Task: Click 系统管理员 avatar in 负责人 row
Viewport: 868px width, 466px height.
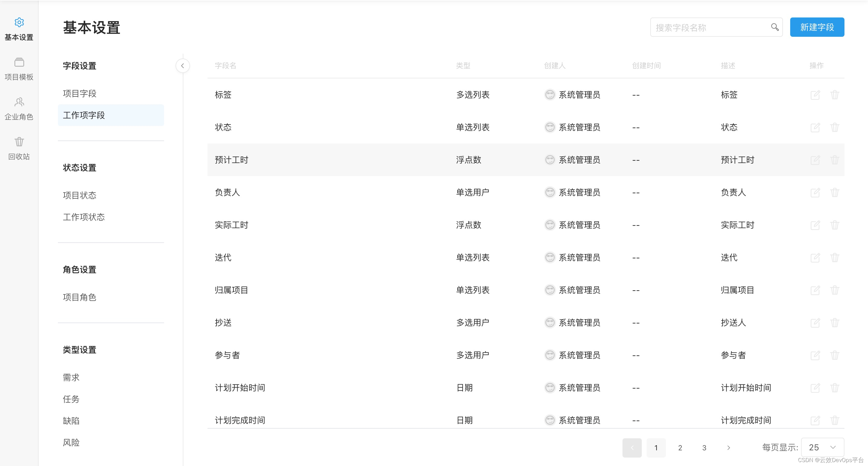Action: click(x=550, y=193)
